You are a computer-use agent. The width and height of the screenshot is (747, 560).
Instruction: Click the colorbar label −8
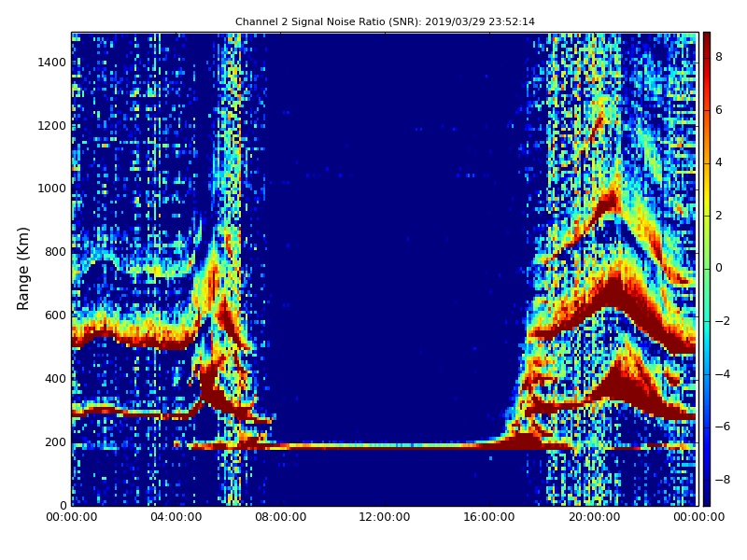(x=723, y=480)
